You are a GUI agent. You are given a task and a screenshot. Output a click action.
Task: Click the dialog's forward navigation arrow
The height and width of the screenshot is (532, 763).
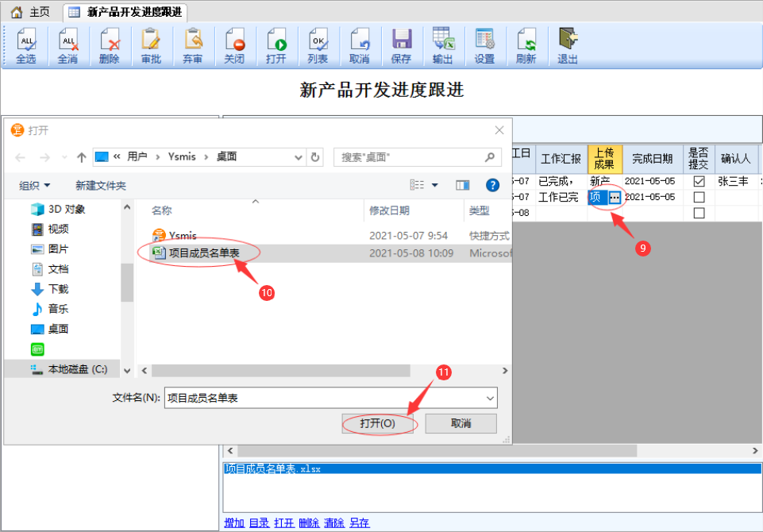44,157
